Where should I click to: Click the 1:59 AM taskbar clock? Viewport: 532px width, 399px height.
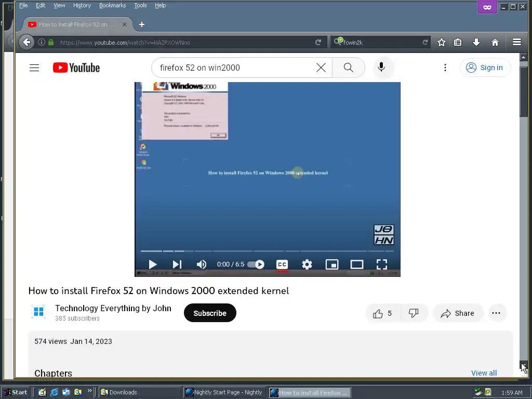[512, 393]
